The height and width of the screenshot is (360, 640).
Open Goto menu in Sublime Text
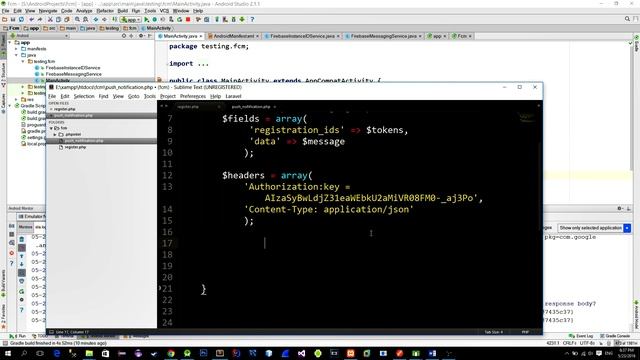[133, 96]
